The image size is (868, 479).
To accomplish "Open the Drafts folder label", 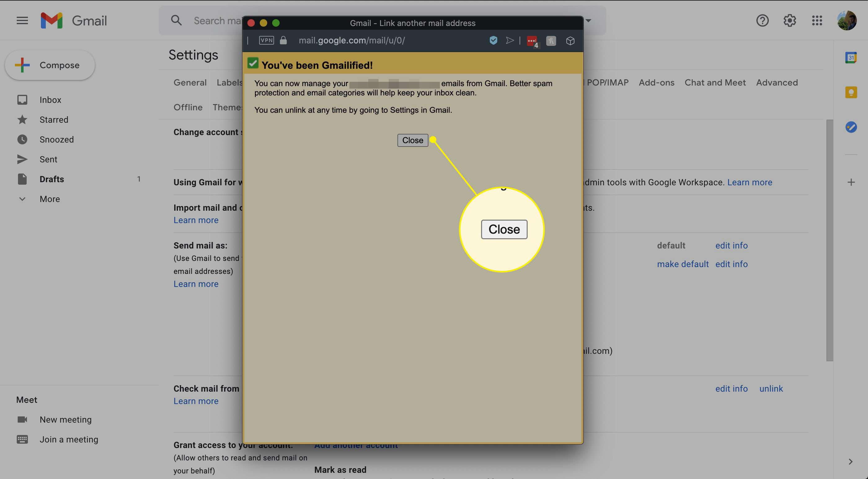I will click(x=51, y=179).
